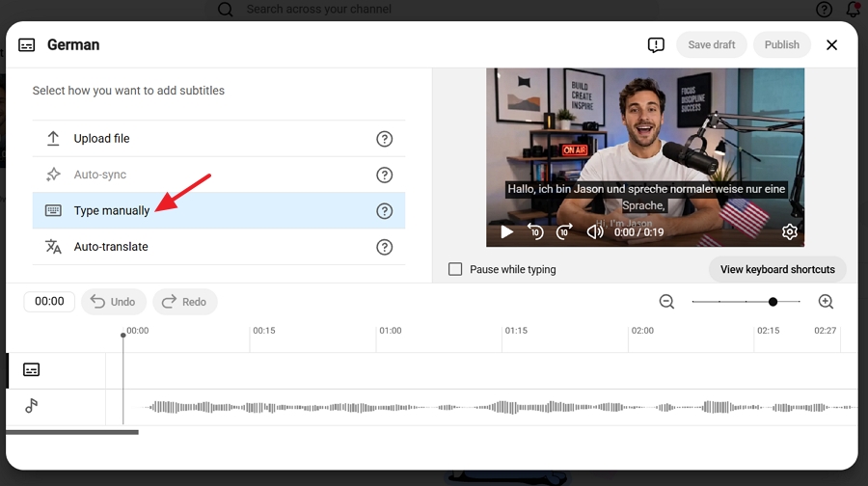Viewport: 868px width, 486px height.
Task: Click the subtitles icon beside German title
Action: tap(27, 44)
